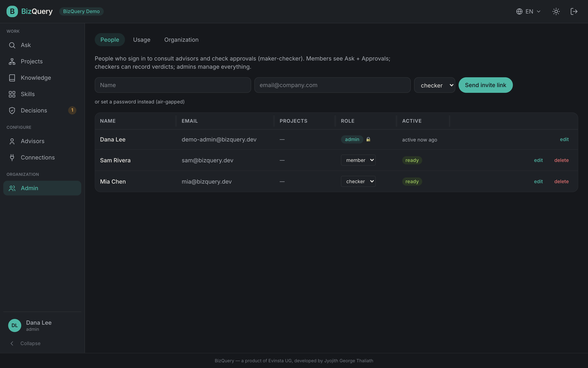Switch to the People tab
Image resolution: width=588 pixels, height=368 pixels.
coord(110,40)
